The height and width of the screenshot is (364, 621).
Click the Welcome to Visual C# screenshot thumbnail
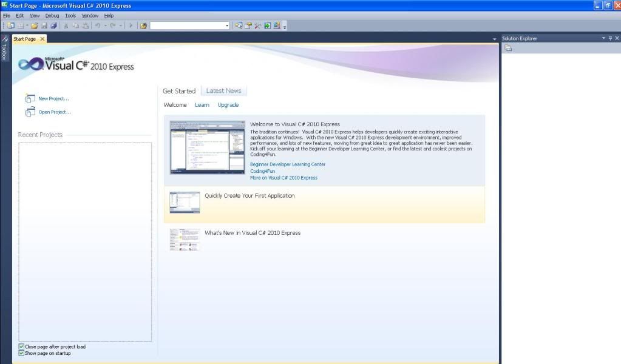coord(208,147)
